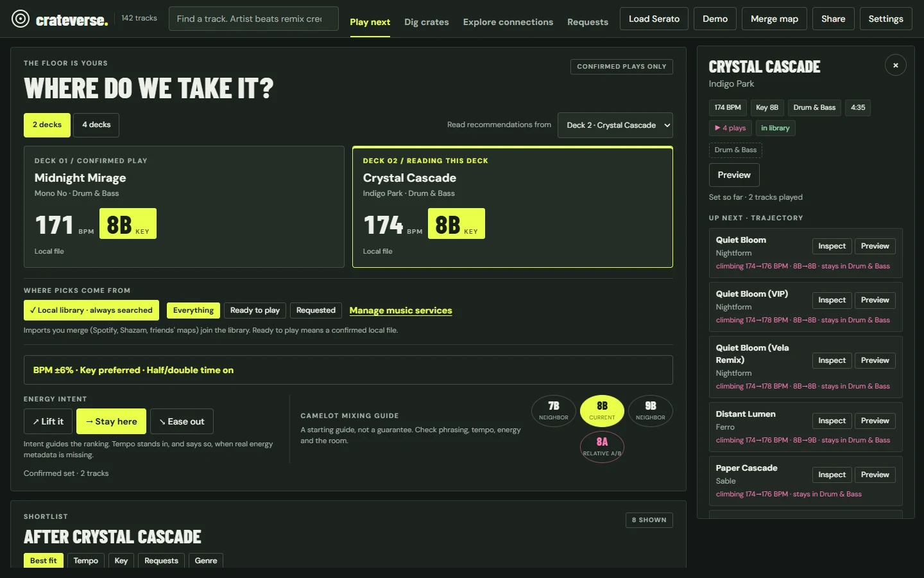This screenshot has height=578, width=924.
Task: Choose Ease out energy intent
Action: coord(182,421)
